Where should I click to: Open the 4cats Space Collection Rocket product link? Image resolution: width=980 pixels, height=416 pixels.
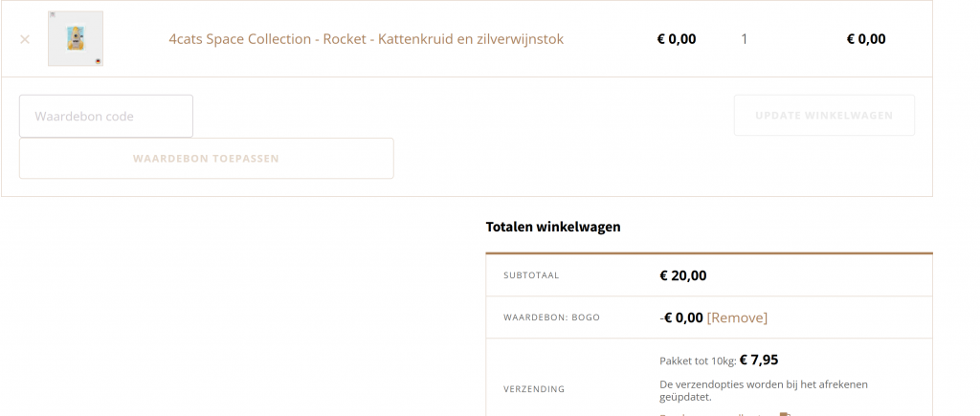coord(367,38)
